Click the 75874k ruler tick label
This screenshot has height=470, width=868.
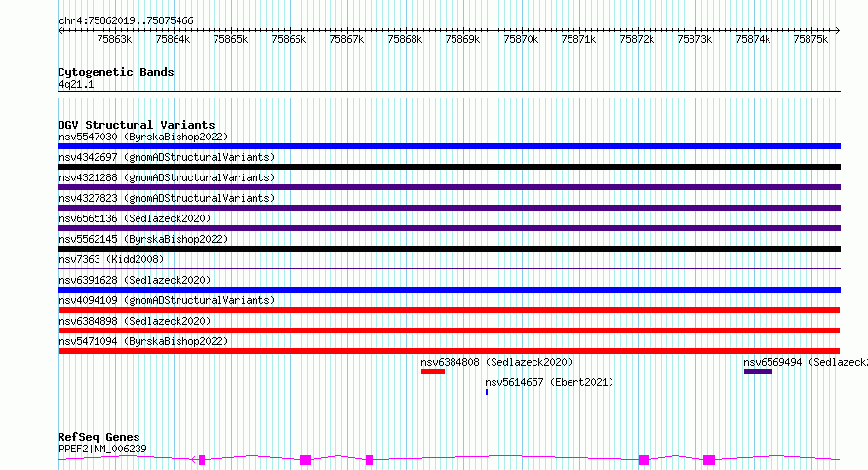[753, 39]
